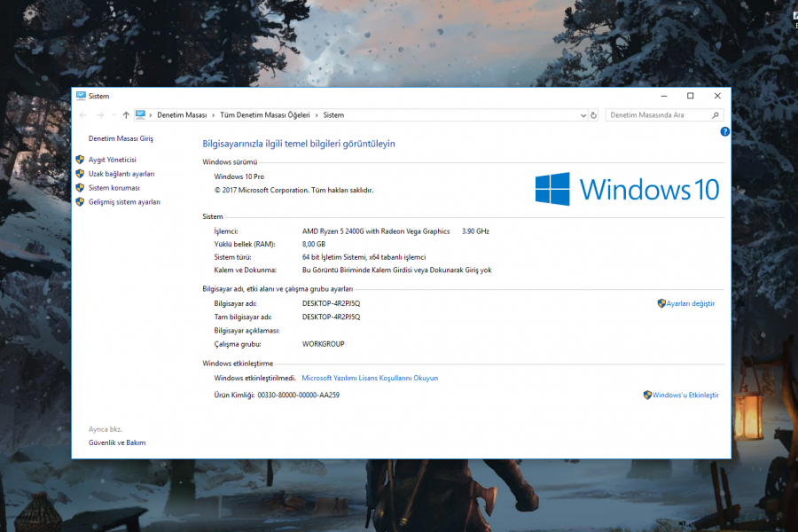Click the Windows 10 Pro edition text
The height and width of the screenshot is (532, 798).
coord(239,176)
